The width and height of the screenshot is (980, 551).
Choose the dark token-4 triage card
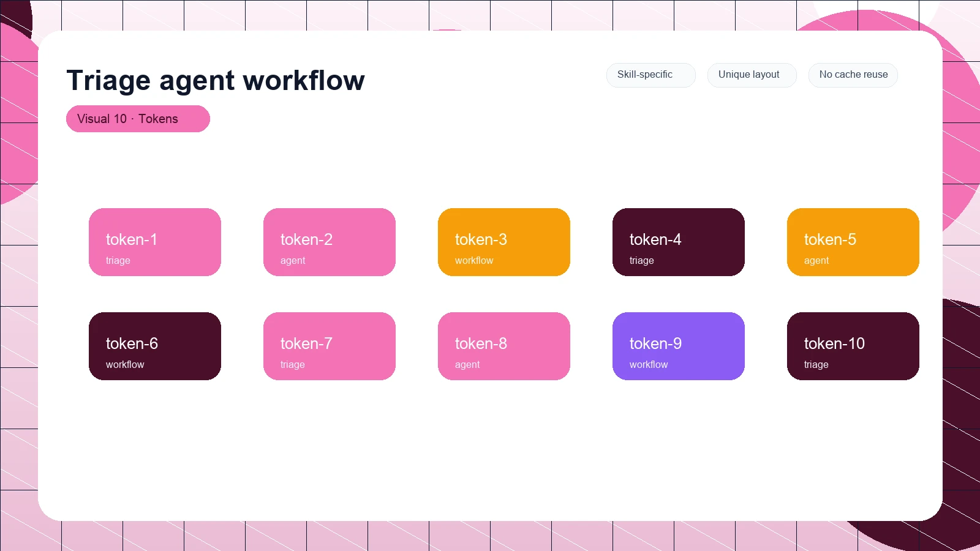(x=679, y=242)
